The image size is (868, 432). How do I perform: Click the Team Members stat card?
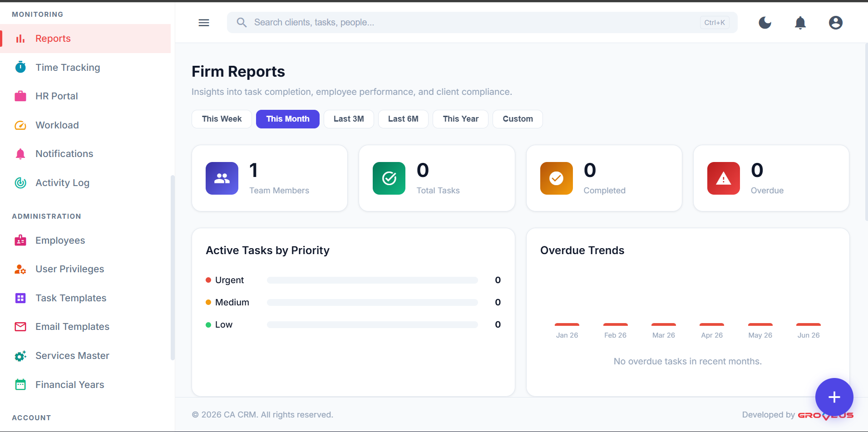(270, 178)
